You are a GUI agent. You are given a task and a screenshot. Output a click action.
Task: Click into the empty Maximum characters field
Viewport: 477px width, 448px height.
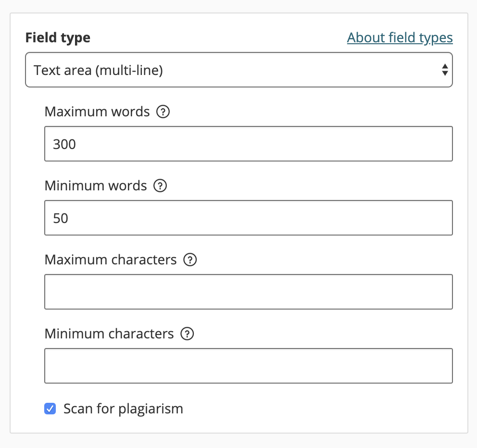click(248, 292)
